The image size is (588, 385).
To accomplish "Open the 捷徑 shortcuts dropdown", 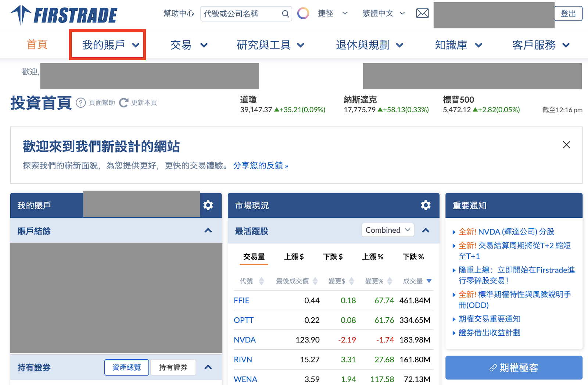I will pos(333,14).
